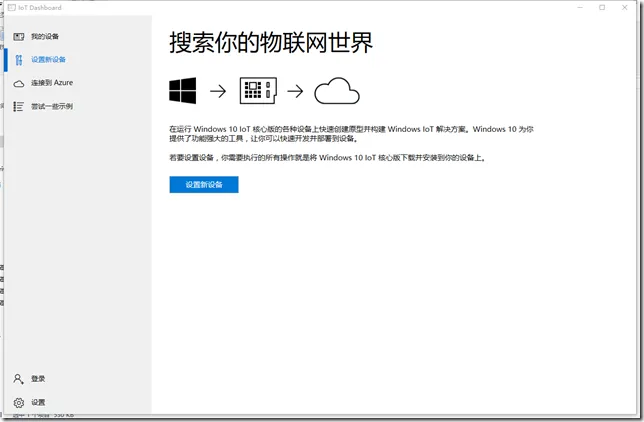Minimize the IoT Dashboard window
The width and height of the screenshot is (644, 422).
(580, 7)
